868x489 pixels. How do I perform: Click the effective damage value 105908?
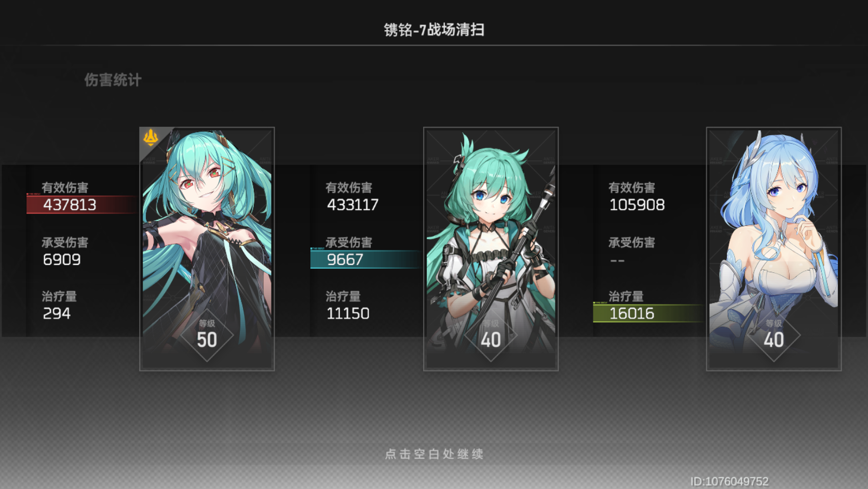(637, 205)
